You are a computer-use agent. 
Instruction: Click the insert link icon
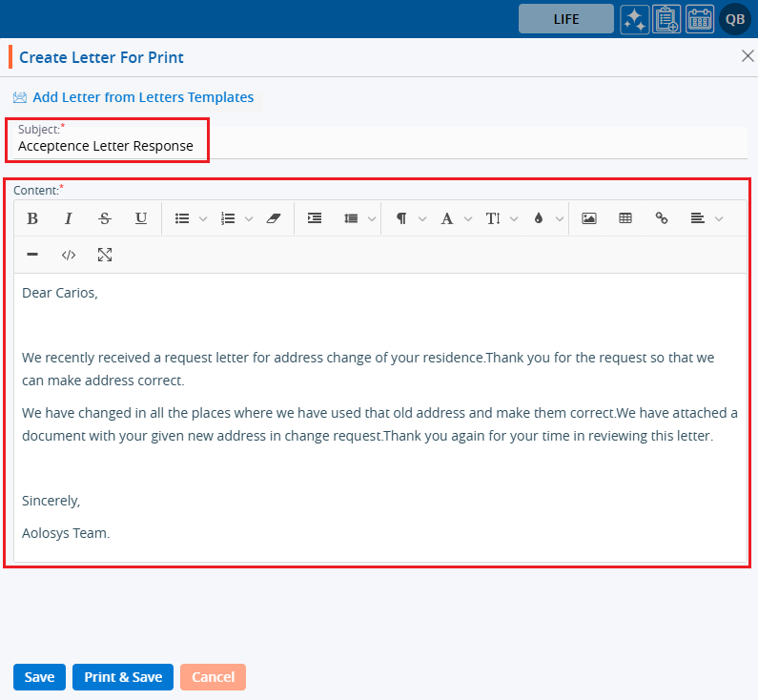click(x=662, y=218)
